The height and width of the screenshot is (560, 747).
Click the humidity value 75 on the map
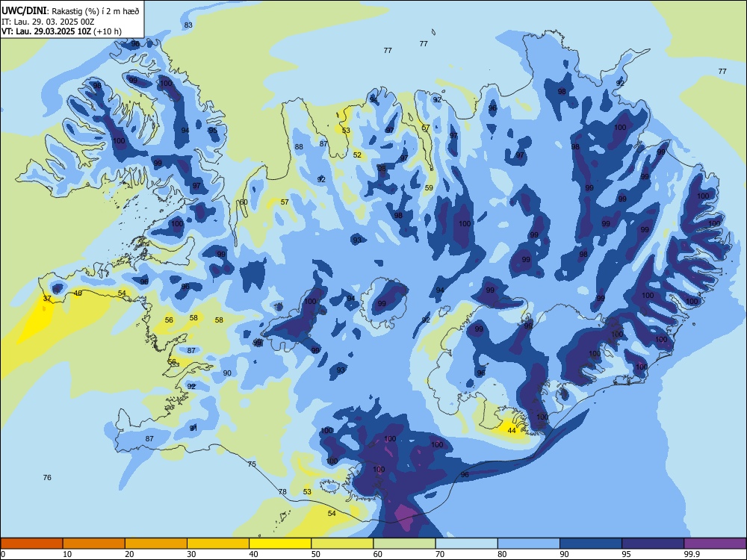pyautogui.click(x=252, y=464)
